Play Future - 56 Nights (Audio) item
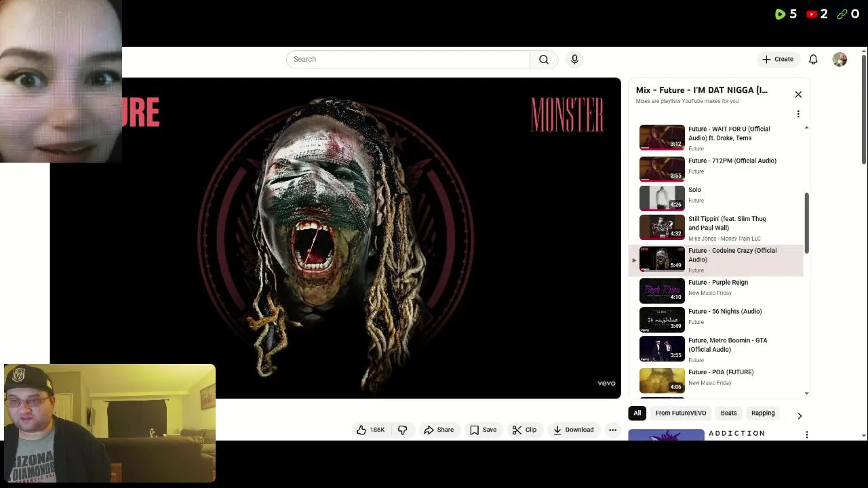This screenshot has width=868, height=488. click(716, 320)
